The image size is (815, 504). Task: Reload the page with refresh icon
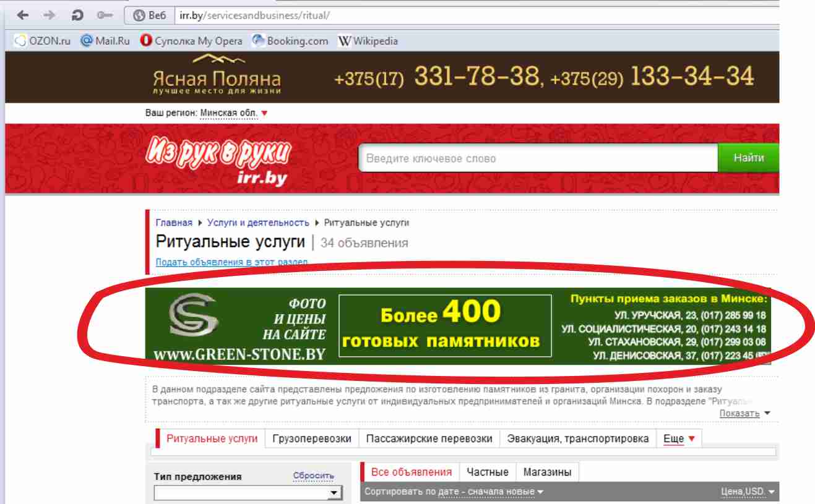pos(78,15)
